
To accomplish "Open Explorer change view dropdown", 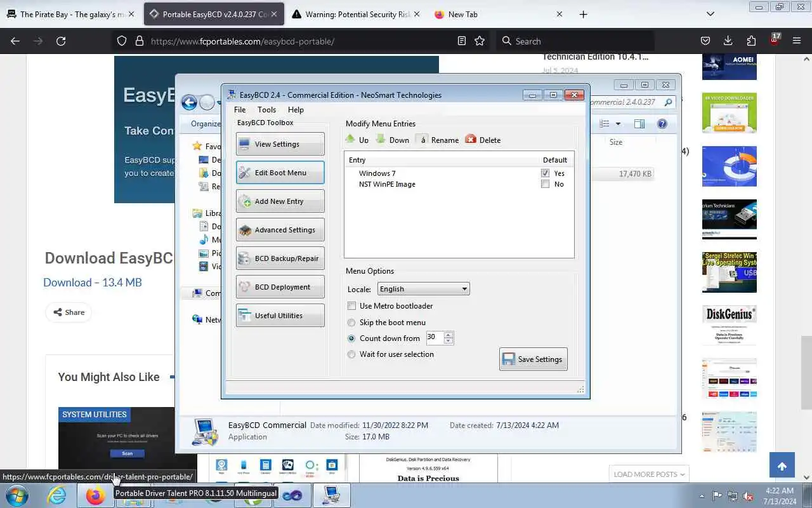I will click(x=618, y=124).
